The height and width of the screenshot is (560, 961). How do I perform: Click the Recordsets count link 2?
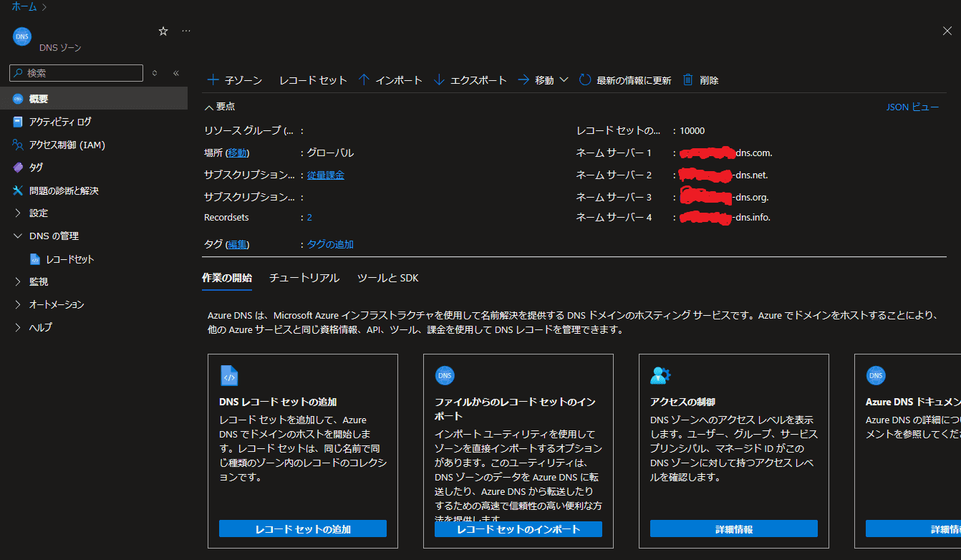pos(309,217)
